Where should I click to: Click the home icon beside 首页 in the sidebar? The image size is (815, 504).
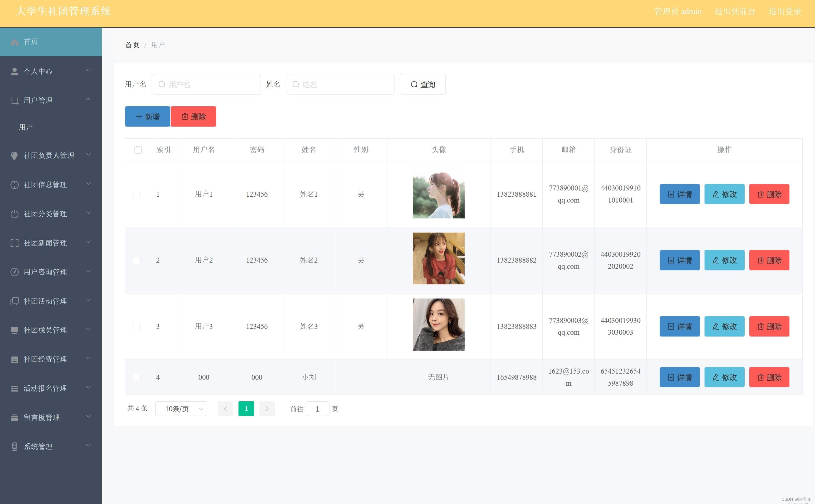[x=14, y=42]
